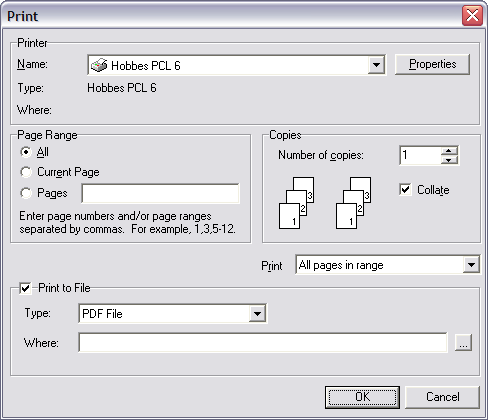Viewport: 488px width, 420px height.
Task: Uncheck the Collate checkbox
Action: pos(405,190)
